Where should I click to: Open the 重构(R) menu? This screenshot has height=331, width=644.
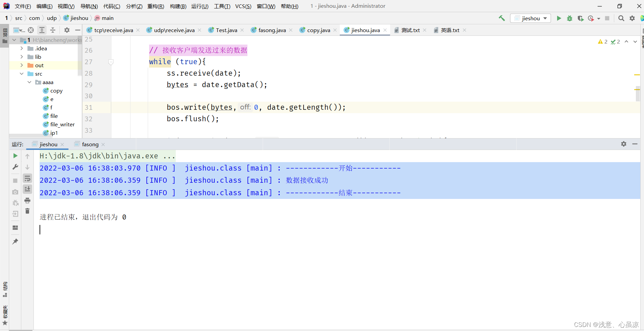[156, 6]
